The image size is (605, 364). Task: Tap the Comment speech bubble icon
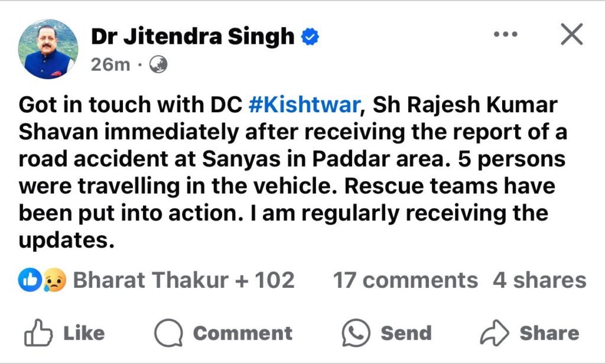click(x=167, y=333)
